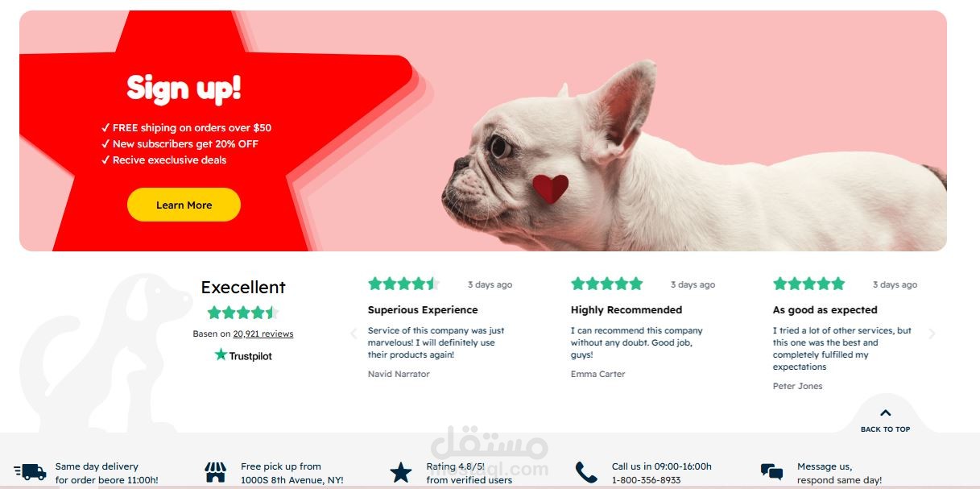Click the yellow Learn More button
Screen dimensions: 980x489
[184, 205]
